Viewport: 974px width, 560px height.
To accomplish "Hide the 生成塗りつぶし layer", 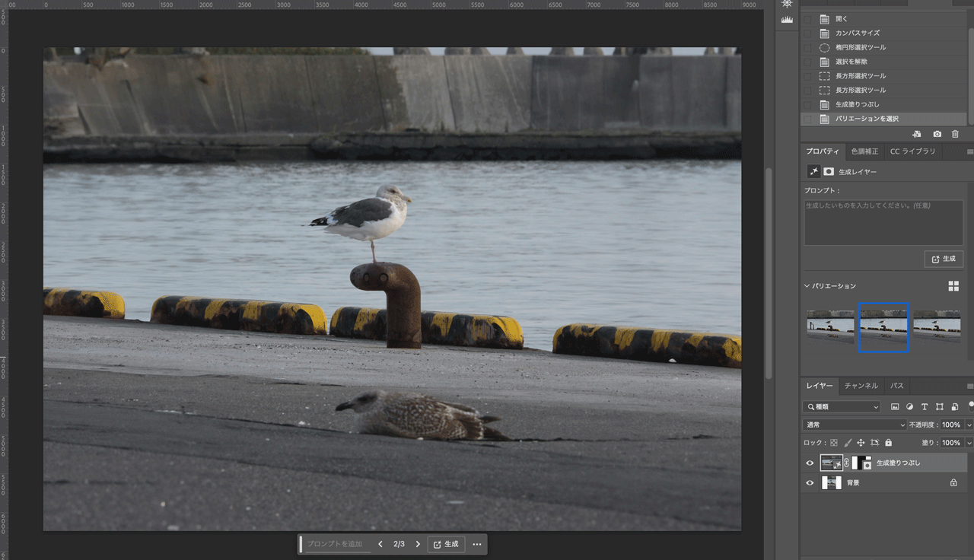I will [810, 463].
